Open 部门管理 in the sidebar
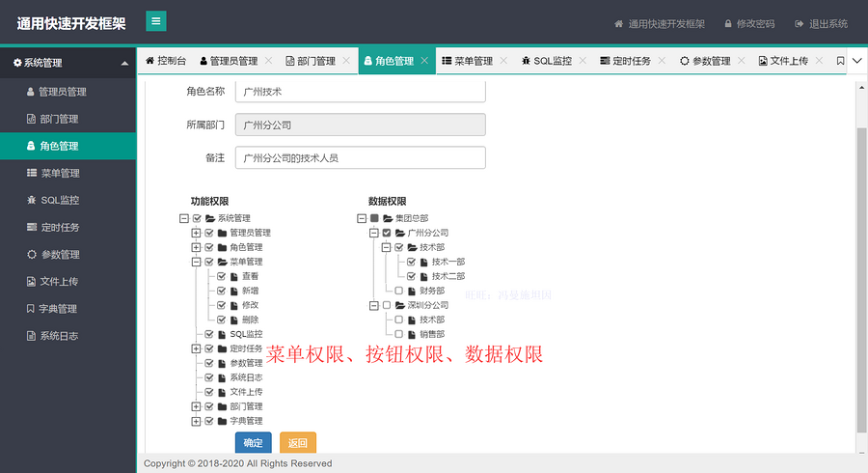This screenshot has height=473, width=868. (x=68, y=119)
